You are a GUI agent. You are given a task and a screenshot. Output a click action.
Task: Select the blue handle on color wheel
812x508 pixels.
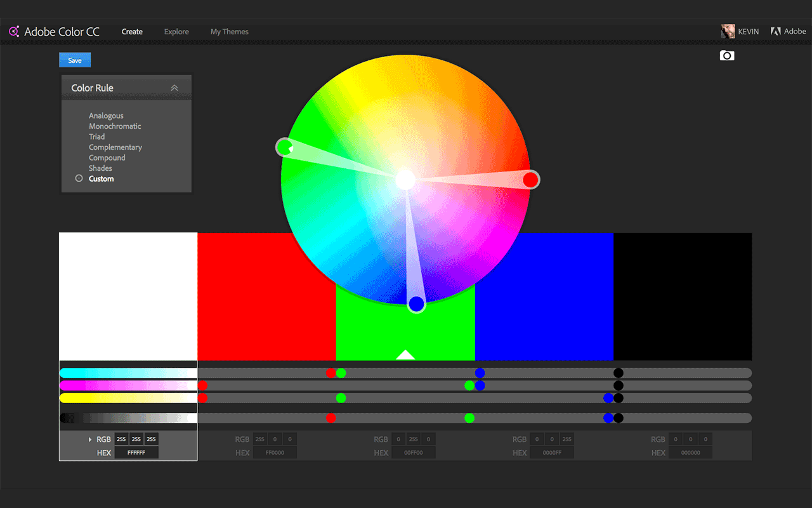point(416,304)
